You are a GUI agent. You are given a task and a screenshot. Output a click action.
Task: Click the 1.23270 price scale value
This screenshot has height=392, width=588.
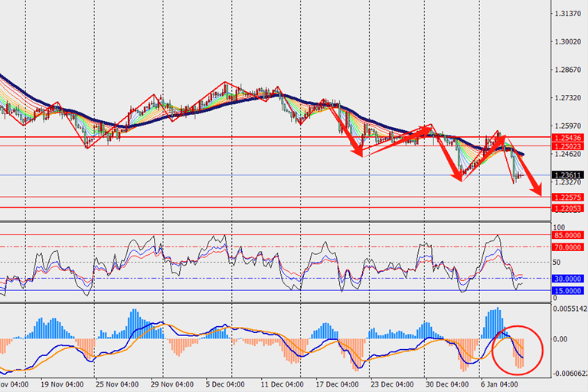568,182
